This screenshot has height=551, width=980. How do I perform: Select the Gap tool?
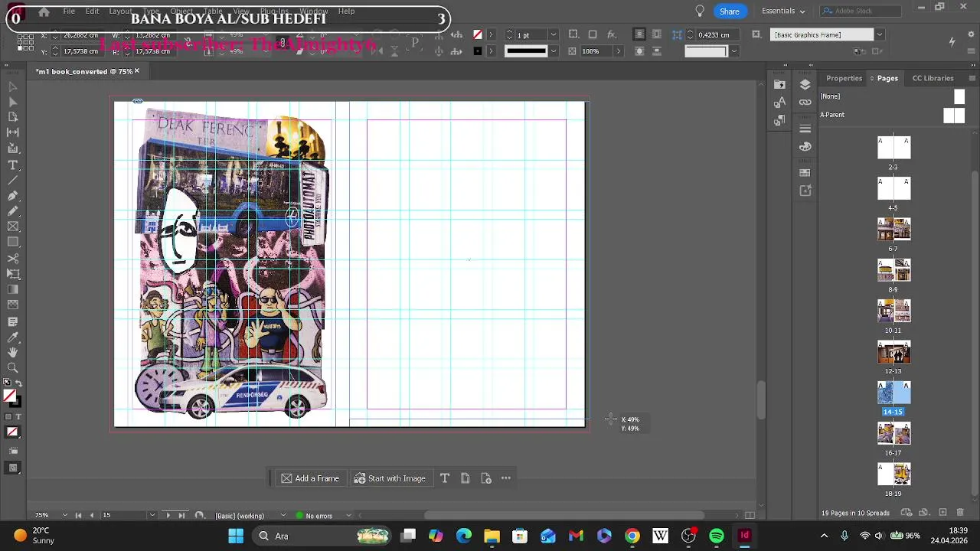pos(13,132)
